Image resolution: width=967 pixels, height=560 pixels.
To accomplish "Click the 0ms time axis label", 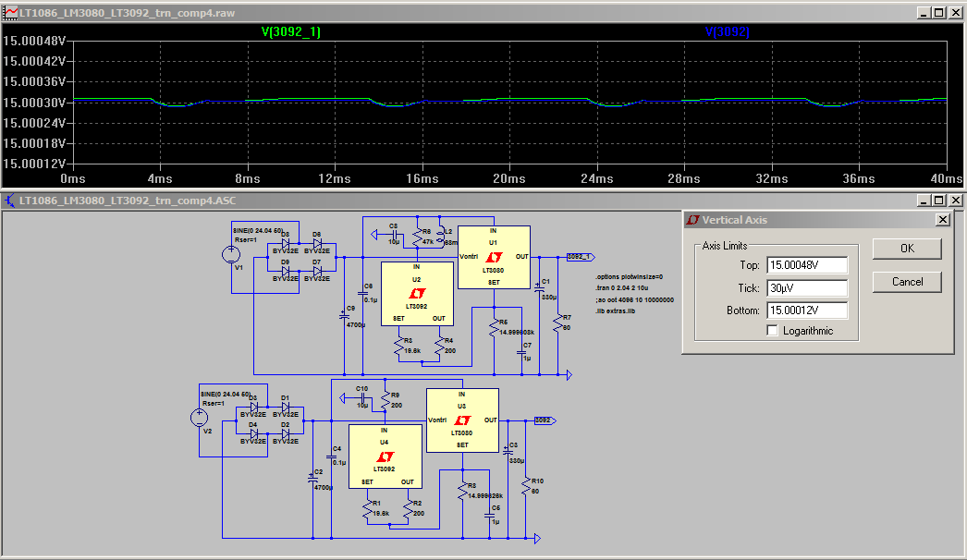I will click(x=73, y=178).
